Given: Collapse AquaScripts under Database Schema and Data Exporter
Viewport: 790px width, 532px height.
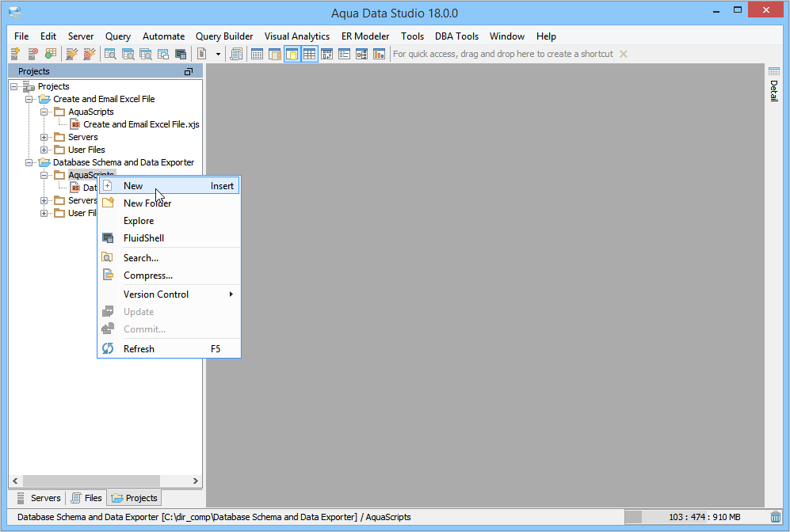Looking at the screenshot, I should (x=44, y=175).
